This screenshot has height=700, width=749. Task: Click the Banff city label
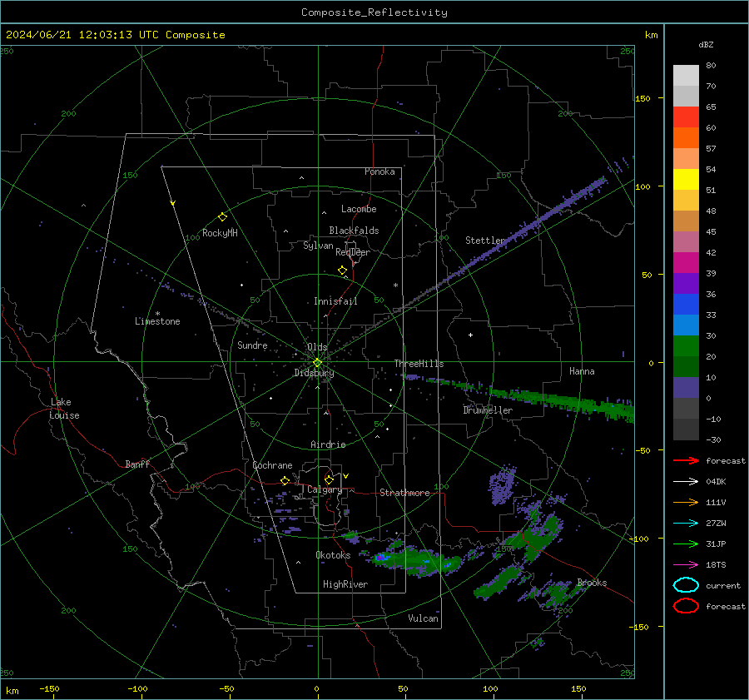(137, 464)
